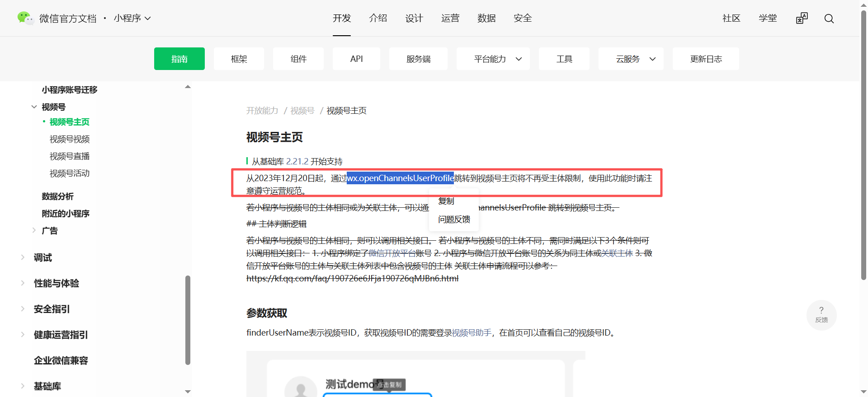868x397 pixels.
Task: Go to the 学堂 link
Action: pos(768,18)
